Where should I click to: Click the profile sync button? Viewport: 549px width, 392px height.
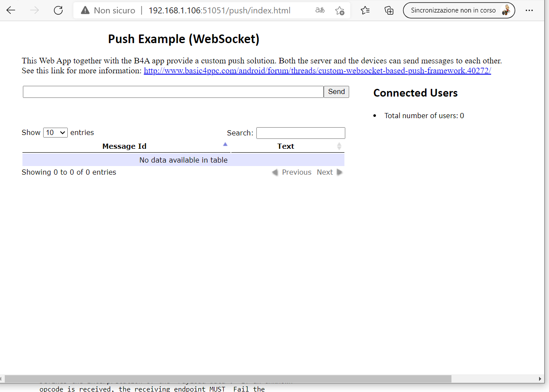point(459,10)
